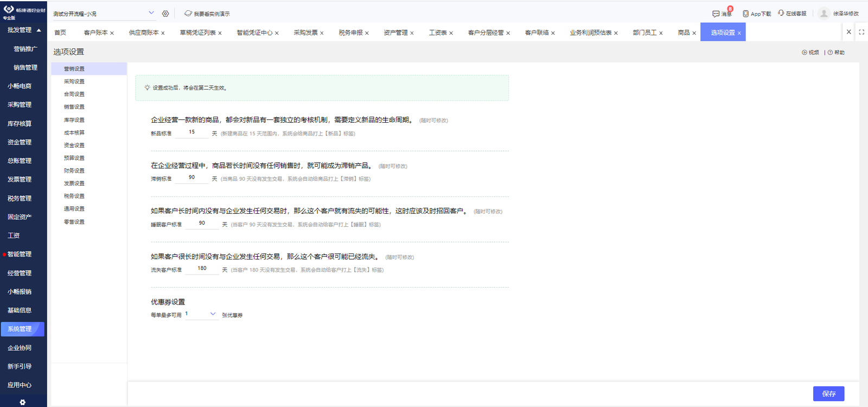Screen dimensions: 868x407
Task: Open the settings gear beside the account selector
Action: [165, 14]
